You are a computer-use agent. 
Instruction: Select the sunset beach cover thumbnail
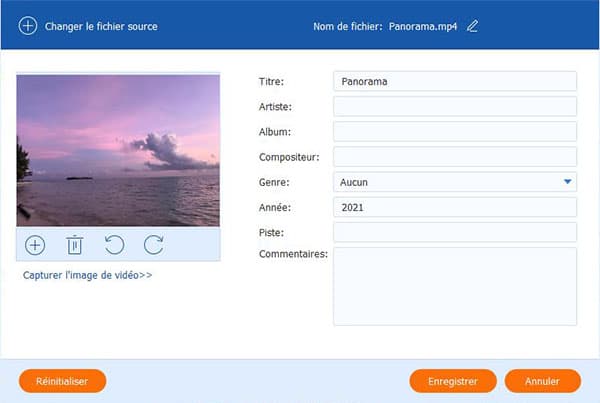click(x=118, y=150)
